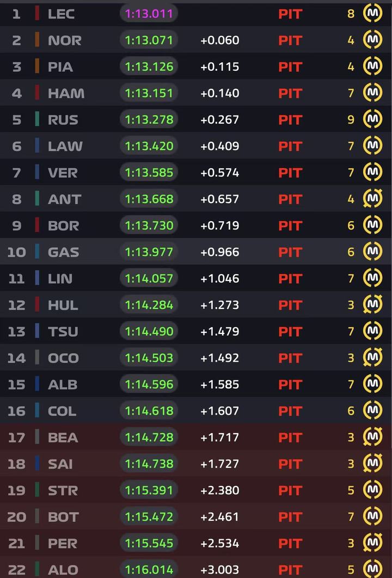392x578 pixels.
Task: Click Hulkenberg's medium tyre icon
Action: coord(373,305)
